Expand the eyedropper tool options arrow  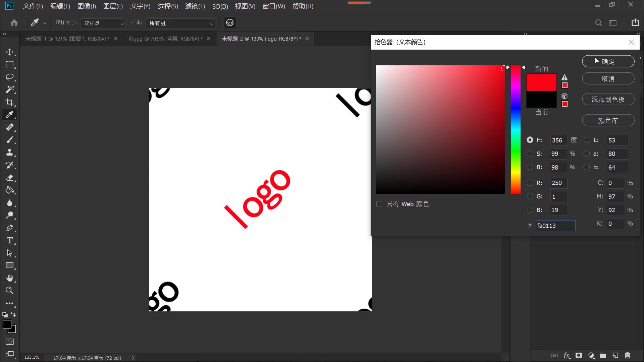[45, 23]
